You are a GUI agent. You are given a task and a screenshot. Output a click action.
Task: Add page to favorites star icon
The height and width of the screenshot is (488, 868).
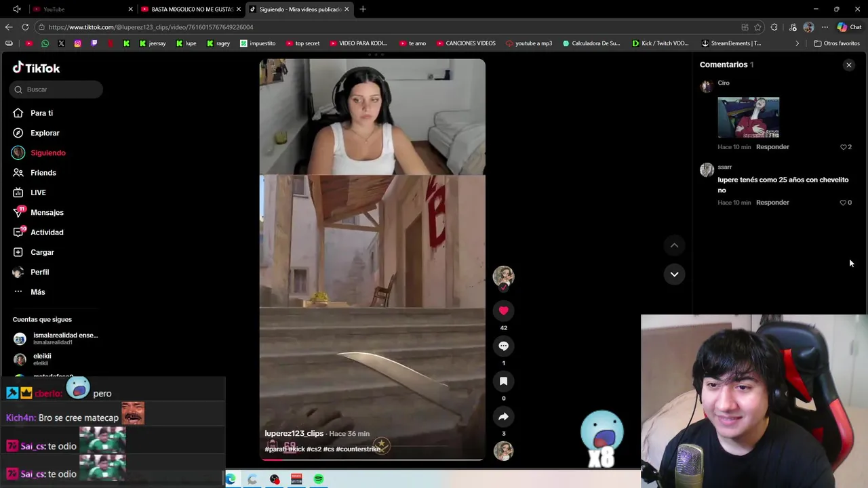coord(757,27)
